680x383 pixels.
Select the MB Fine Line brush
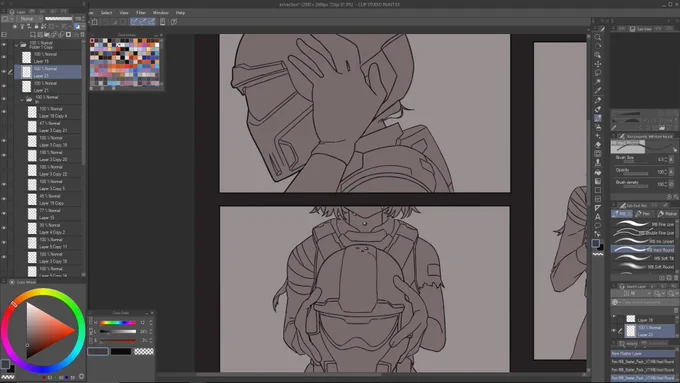pyautogui.click(x=644, y=224)
